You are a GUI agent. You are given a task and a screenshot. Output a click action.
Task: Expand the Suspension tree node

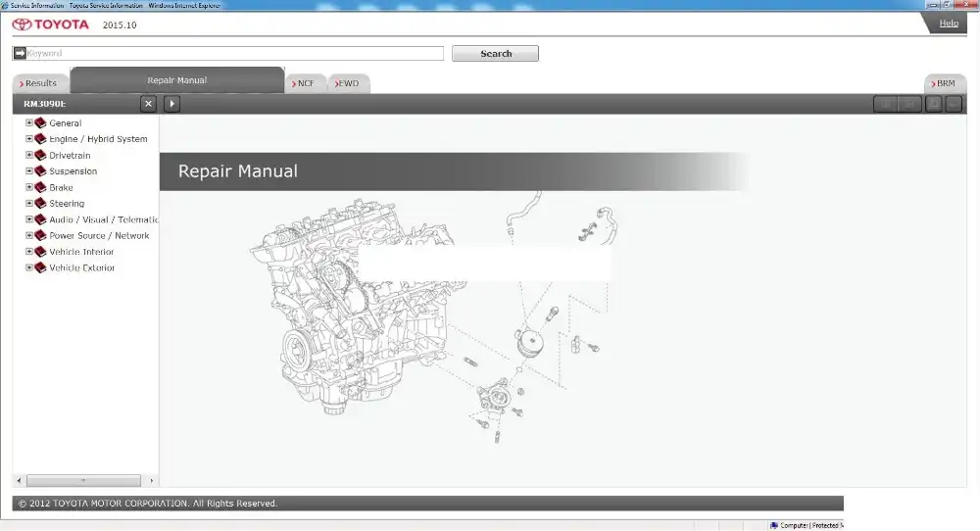[28, 170]
